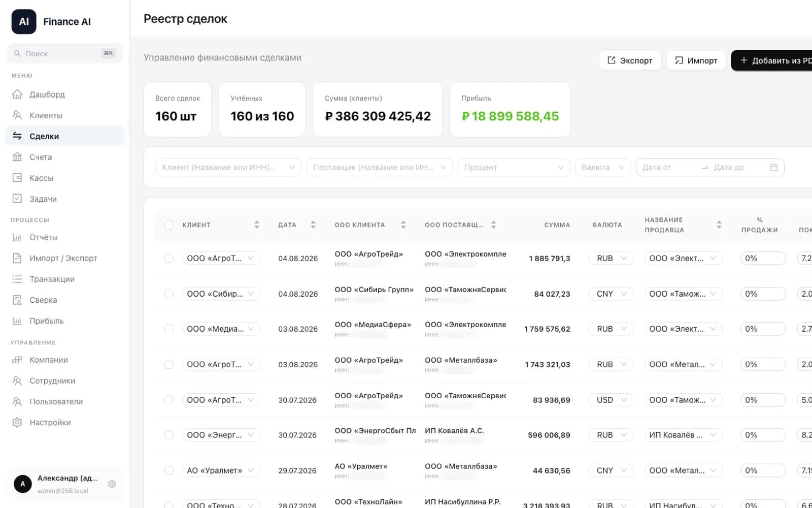Select the row checkbox for 1 743 321,03 deal
Screen dimensions: 812x508
coord(169,364)
